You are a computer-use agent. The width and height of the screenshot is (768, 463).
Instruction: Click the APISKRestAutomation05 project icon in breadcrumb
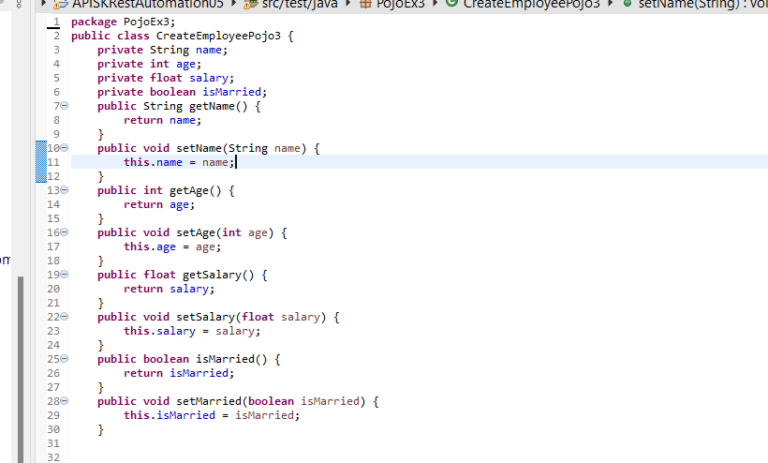coord(64,4)
